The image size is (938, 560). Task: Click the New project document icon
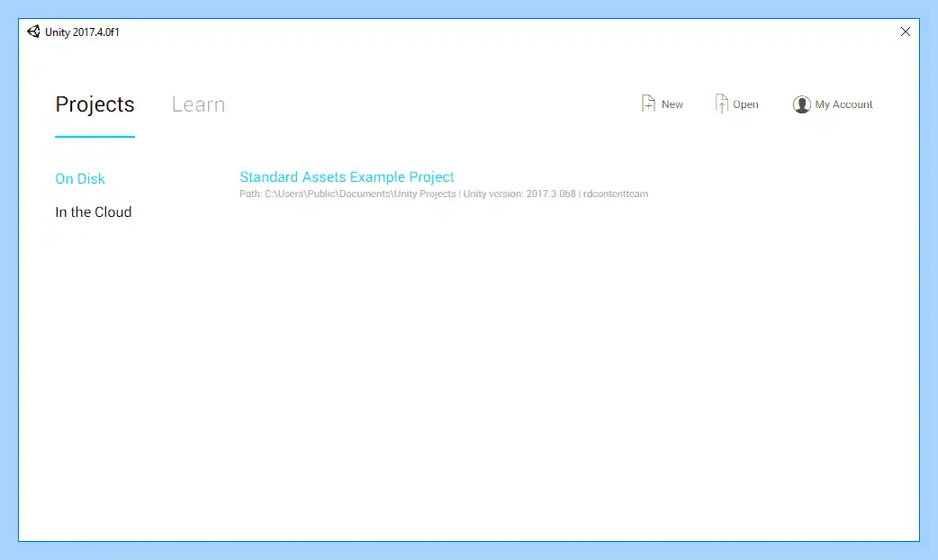tap(648, 104)
